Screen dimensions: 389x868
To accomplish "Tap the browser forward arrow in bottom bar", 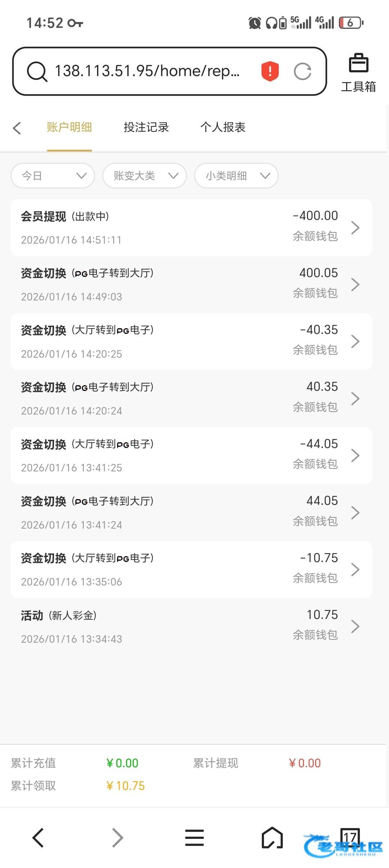I will point(117,837).
